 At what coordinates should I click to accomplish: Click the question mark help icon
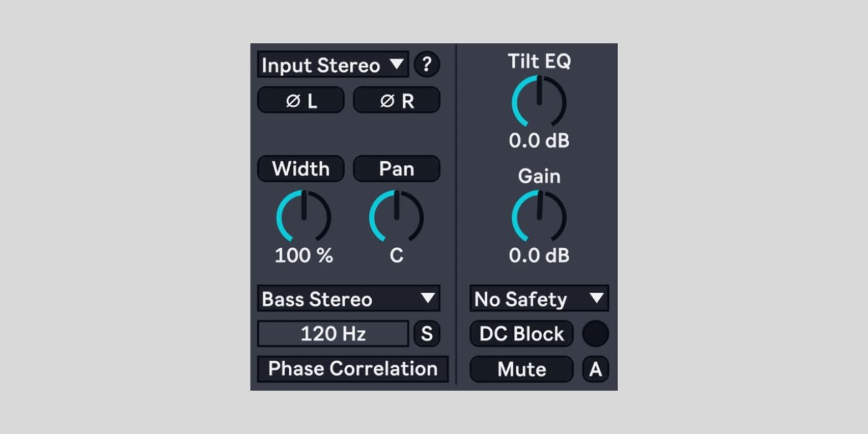(x=427, y=64)
